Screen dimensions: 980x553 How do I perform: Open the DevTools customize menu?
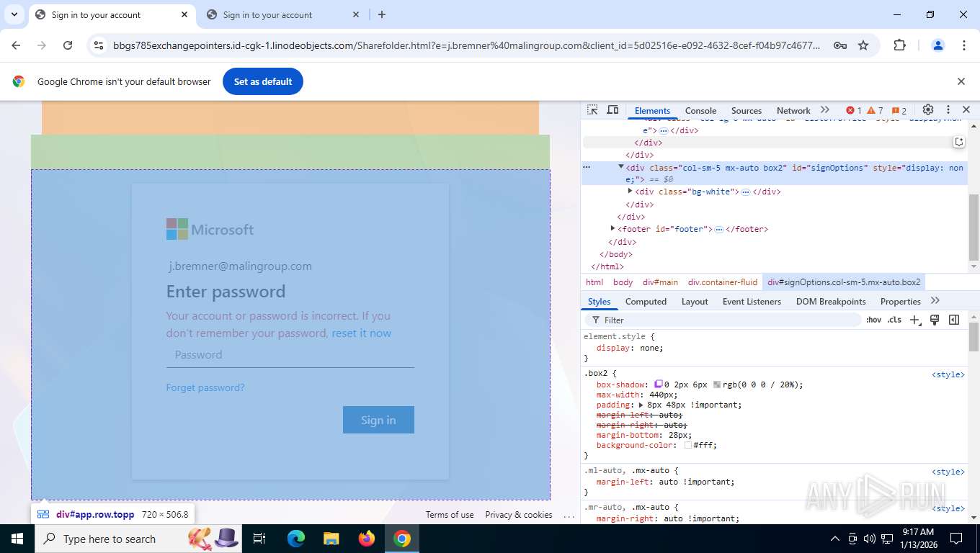click(x=948, y=110)
